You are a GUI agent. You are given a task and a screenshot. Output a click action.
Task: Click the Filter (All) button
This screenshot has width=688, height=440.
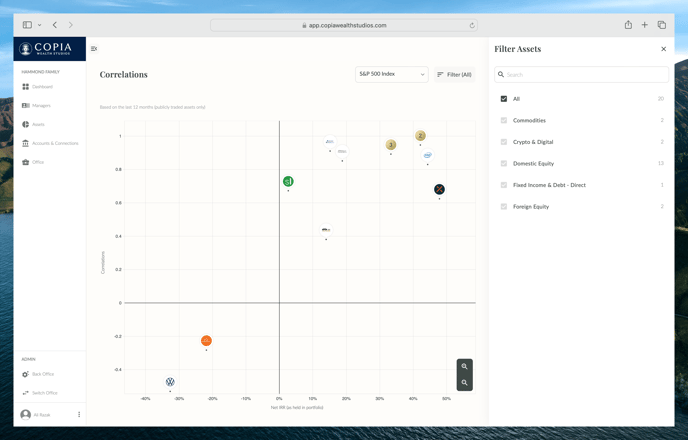tap(454, 74)
